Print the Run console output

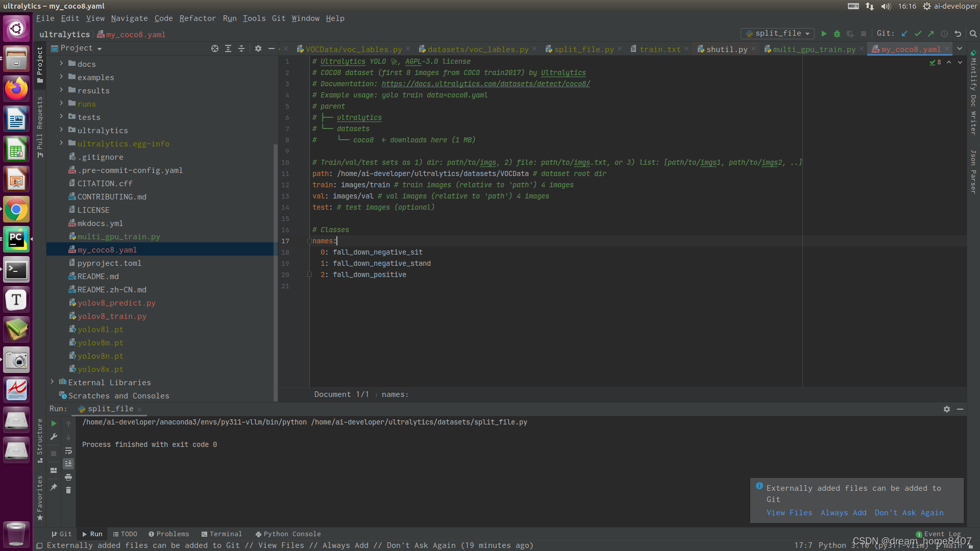coord(68,477)
